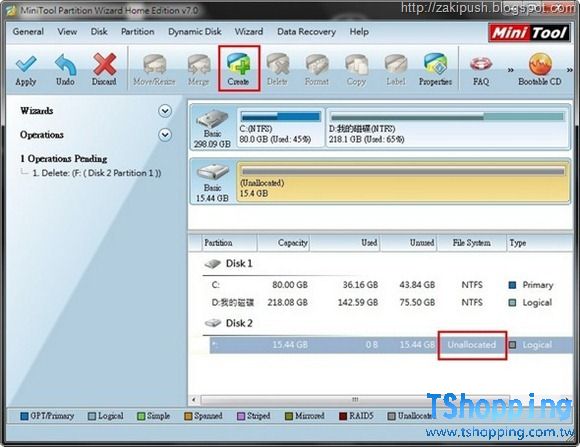Screen dimensions: 580x447
Task: Click the MiniTool logo
Action: click(x=529, y=33)
